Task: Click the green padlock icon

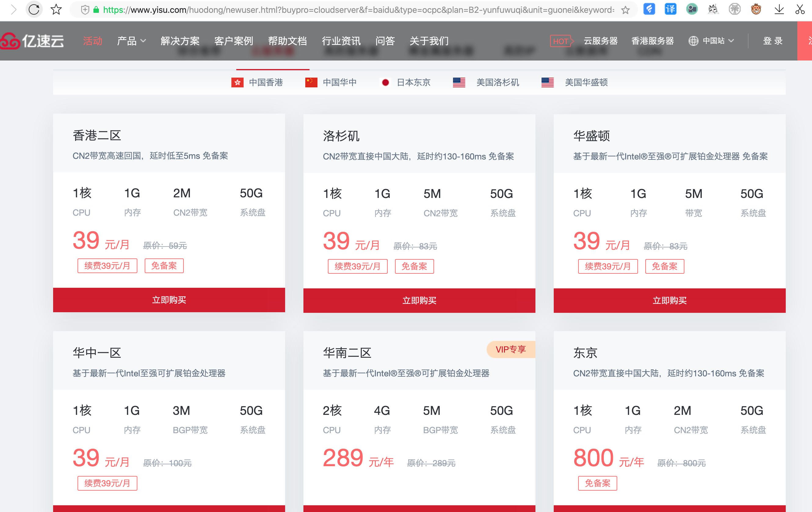Action: coord(96,10)
